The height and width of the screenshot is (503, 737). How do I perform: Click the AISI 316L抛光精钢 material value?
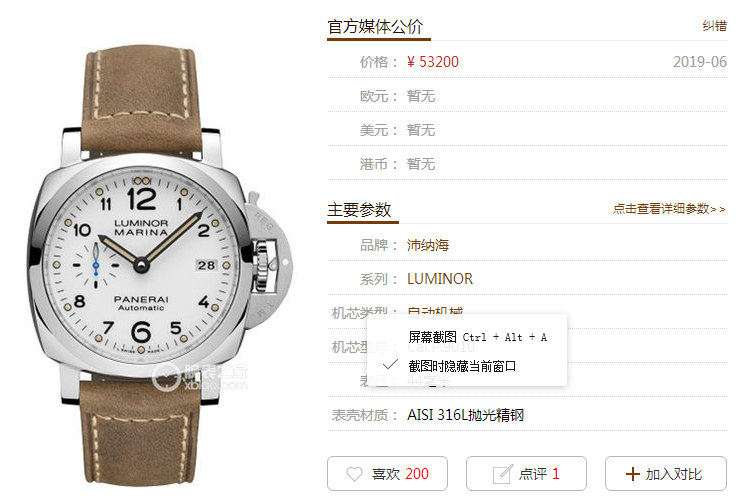[465, 415]
